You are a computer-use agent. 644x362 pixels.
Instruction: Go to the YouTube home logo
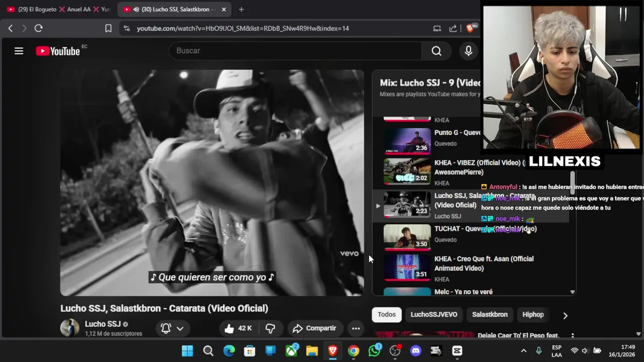click(58, 51)
